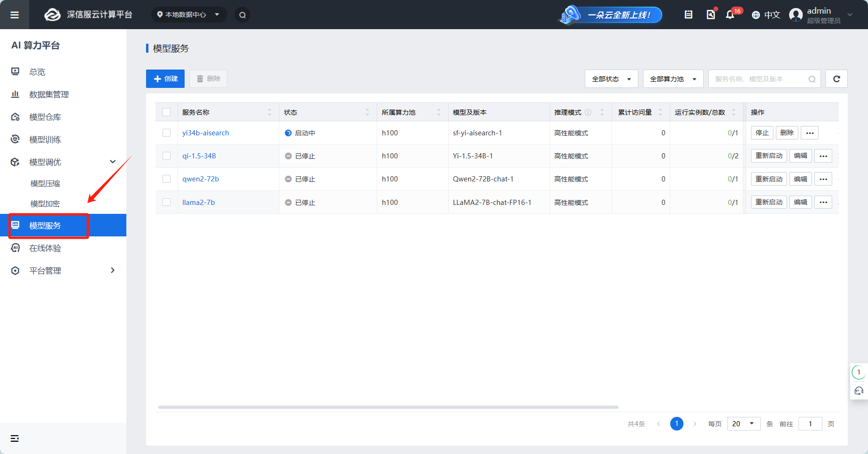Open the notifications bell with badge 16
868x454 pixels.
pyautogui.click(x=730, y=15)
